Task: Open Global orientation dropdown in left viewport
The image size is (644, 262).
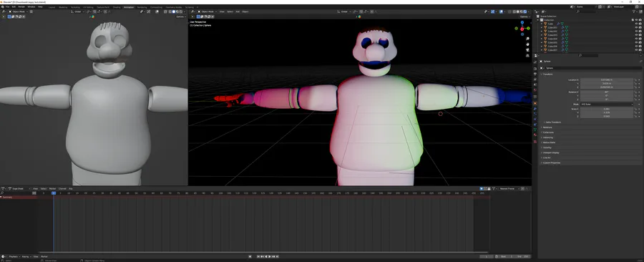Action: pos(77,11)
